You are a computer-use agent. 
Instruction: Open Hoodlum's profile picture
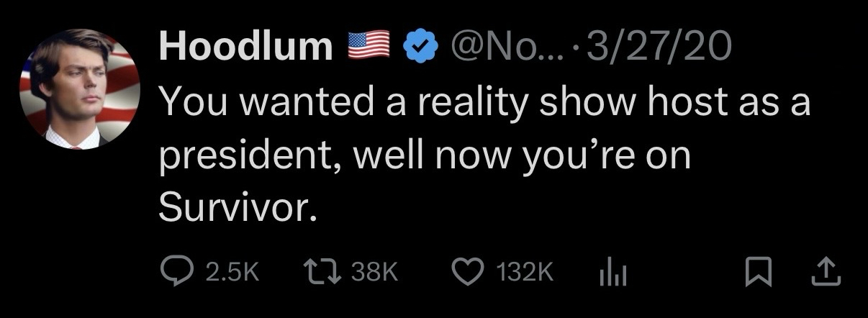80,90
